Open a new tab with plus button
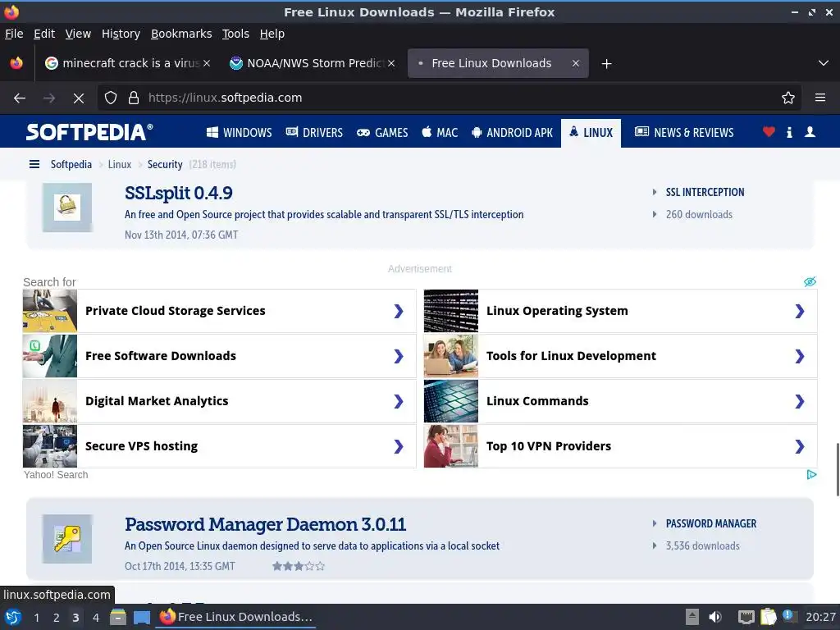The height and width of the screenshot is (630, 840). tap(606, 64)
